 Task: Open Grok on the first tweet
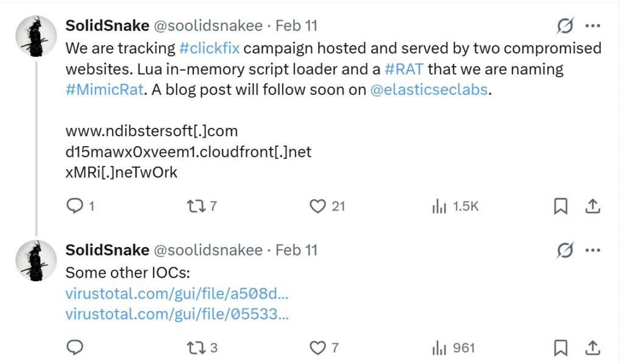click(565, 26)
